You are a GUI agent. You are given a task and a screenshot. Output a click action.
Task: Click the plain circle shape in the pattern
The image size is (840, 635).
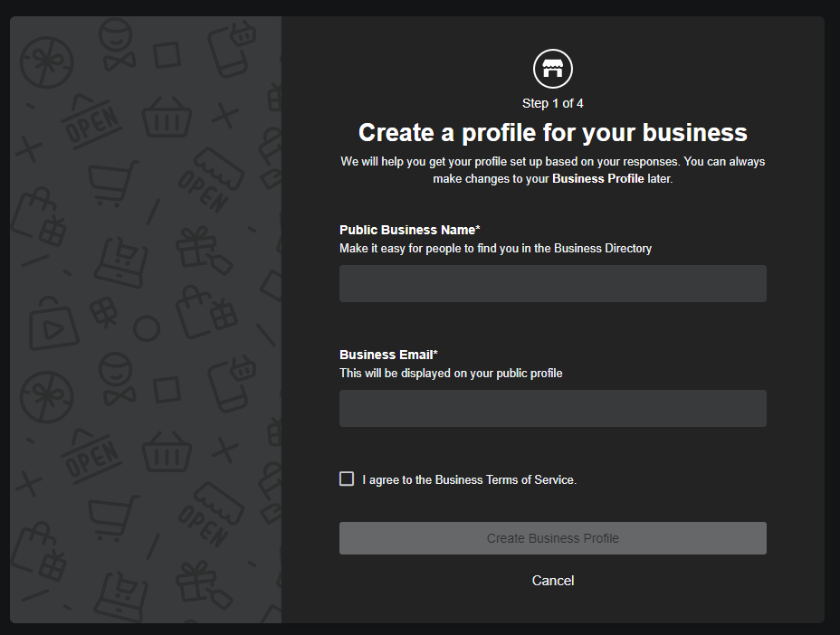(x=147, y=328)
